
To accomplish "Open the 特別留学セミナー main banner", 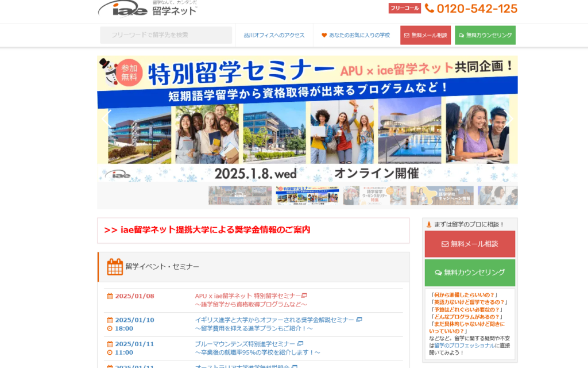I will coord(308,118).
